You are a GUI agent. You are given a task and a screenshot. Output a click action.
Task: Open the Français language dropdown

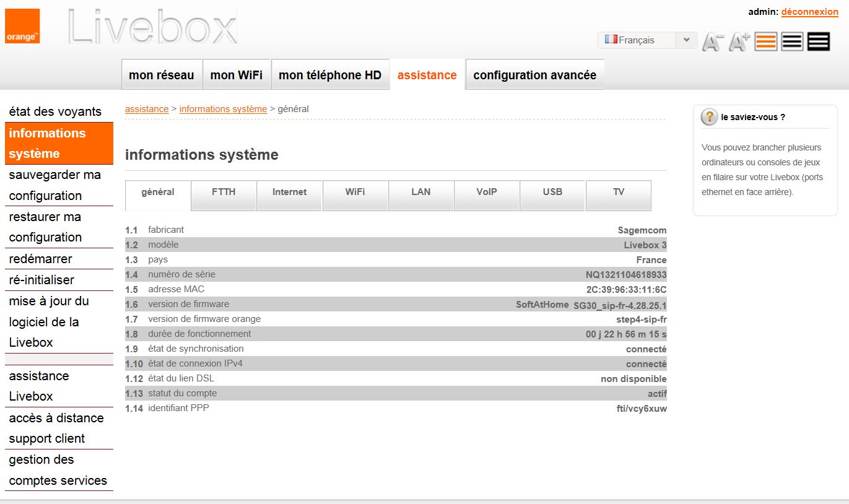pos(647,40)
